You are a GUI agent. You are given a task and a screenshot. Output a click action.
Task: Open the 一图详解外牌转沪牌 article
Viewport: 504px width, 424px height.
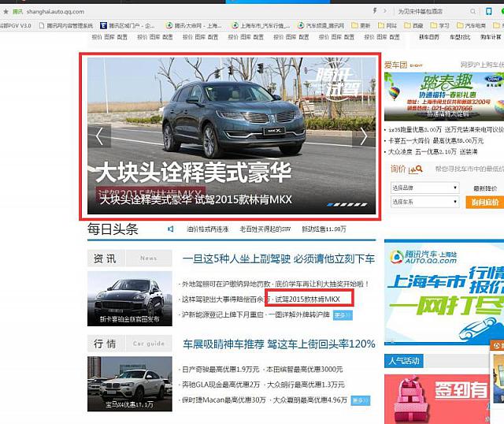point(299,314)
